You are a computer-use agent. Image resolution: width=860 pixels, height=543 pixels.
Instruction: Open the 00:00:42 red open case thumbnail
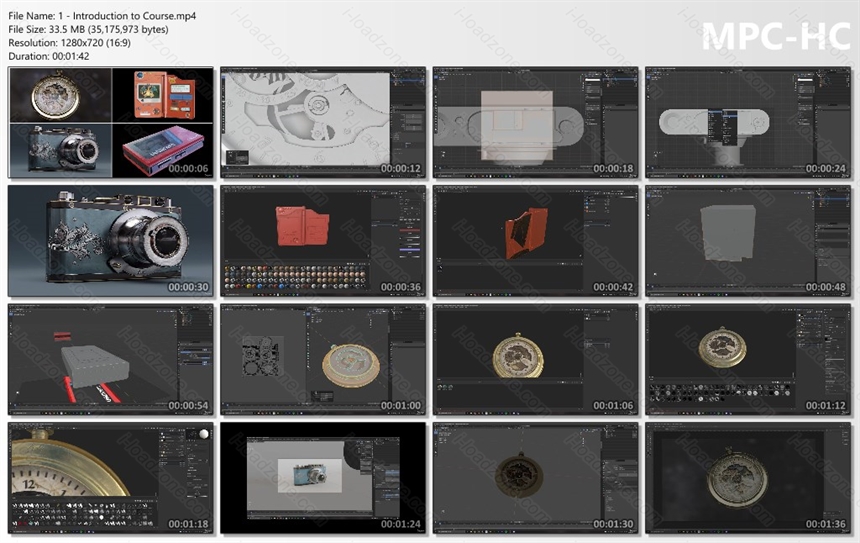[x=535, y=241]
